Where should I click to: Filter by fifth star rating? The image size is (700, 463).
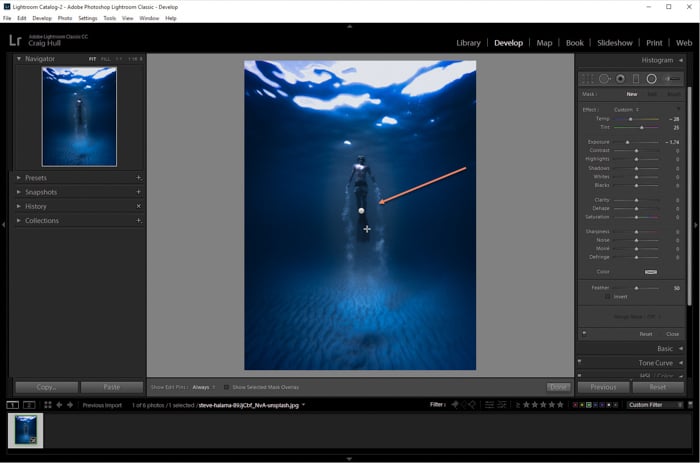coord(560,405)
